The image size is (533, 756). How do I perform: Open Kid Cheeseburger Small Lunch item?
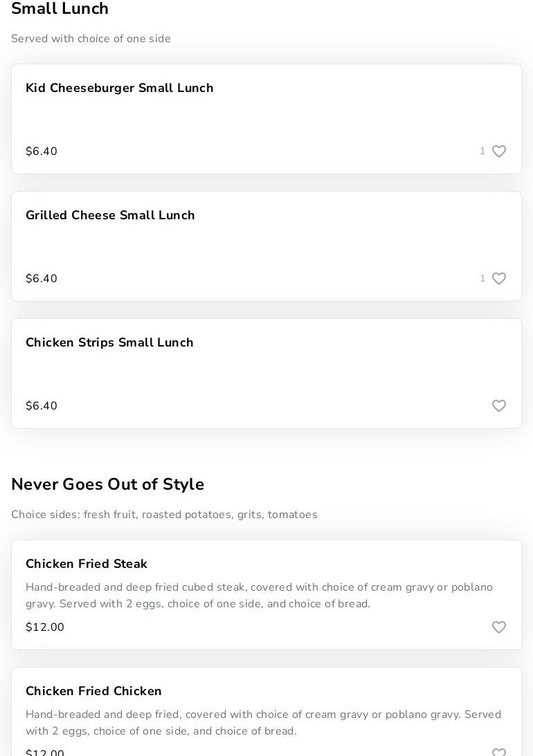pos(119,88)
